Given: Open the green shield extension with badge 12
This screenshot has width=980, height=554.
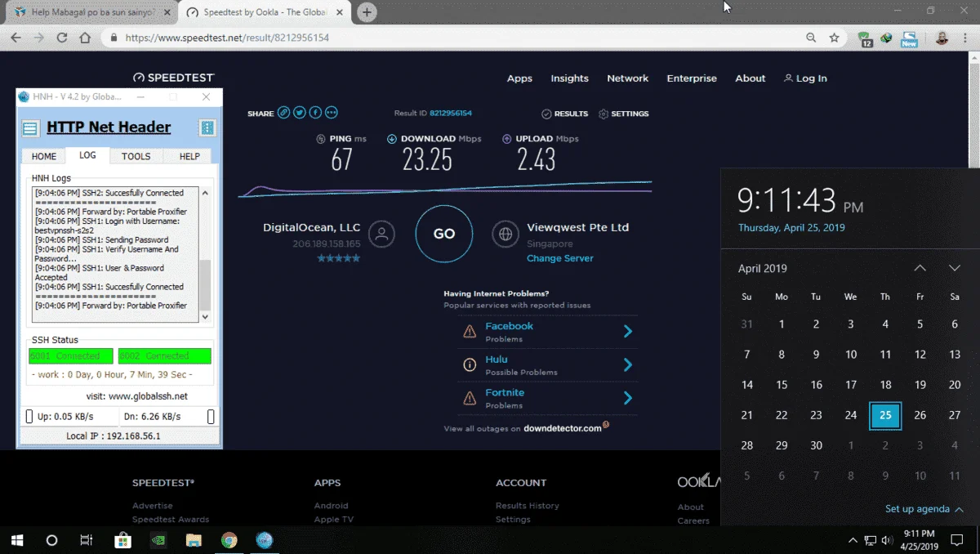Looking at the screenshot, I should pyautogui.click(x=866, y=38).
